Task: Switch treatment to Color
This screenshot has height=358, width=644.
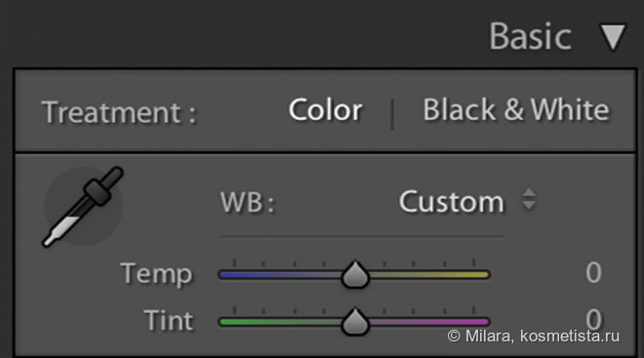Action: click(x=325, y=110)
